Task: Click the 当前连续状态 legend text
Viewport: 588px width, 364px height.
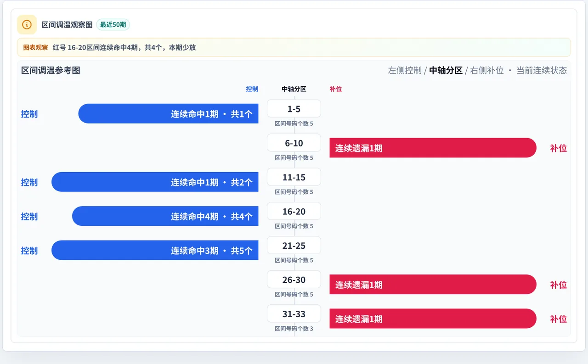Action: (542, 70)
